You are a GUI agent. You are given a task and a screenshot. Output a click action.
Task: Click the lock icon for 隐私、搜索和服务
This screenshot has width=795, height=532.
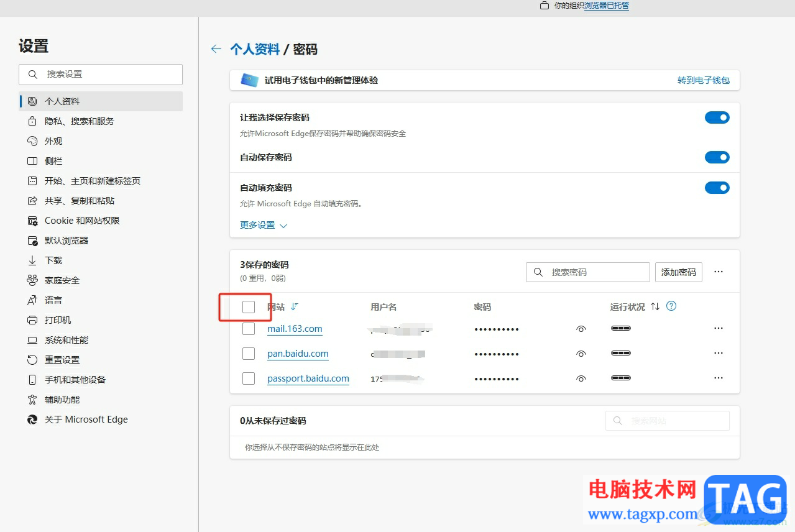click(32, 121)
